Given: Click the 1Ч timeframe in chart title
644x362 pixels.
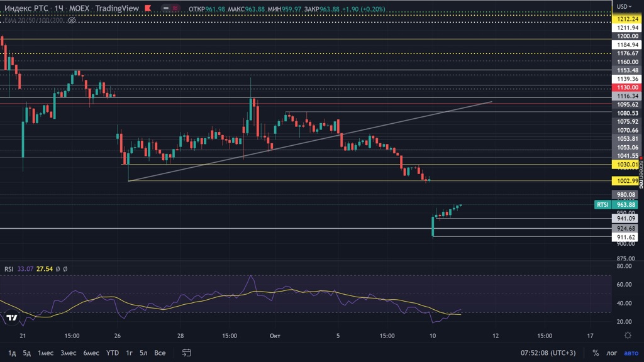Looking at the screenshot, I should [x=59, y=8].
